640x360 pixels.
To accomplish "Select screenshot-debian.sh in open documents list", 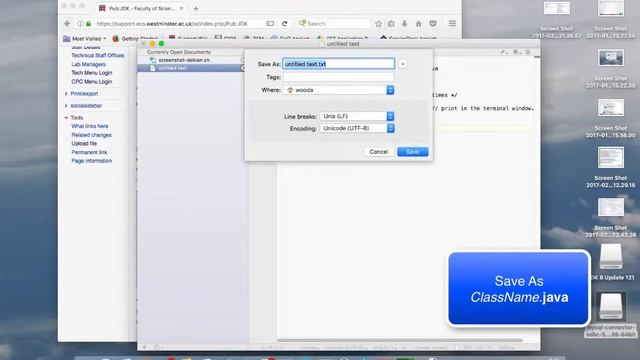I will 184,60.
